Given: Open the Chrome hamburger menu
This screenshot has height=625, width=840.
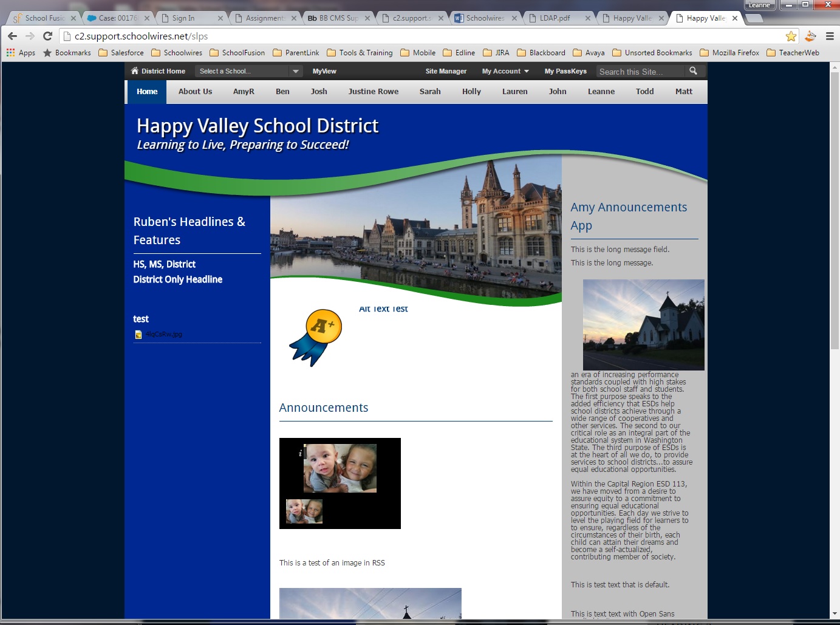Looking at the screenshot, I should point(830,36).
